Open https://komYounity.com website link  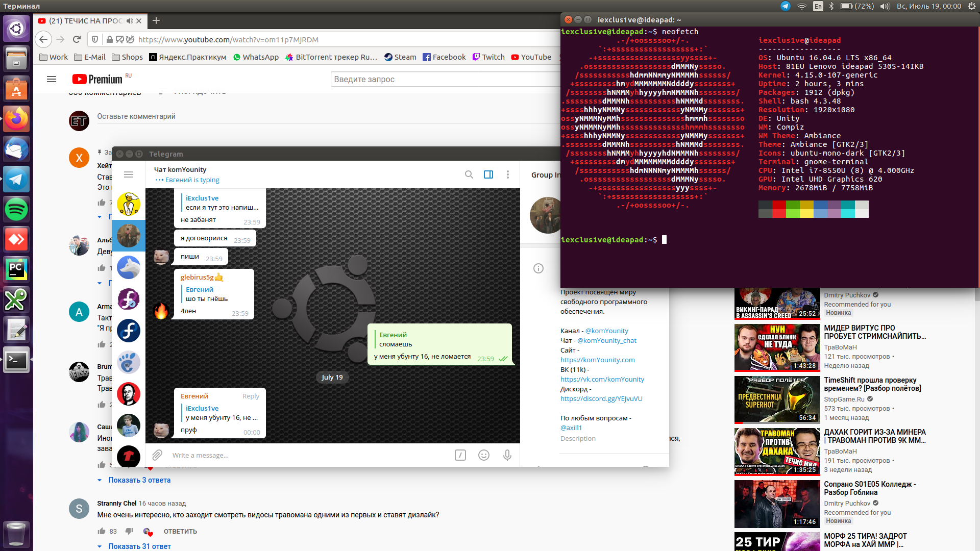pyautogui.click(x=597, y=360)
